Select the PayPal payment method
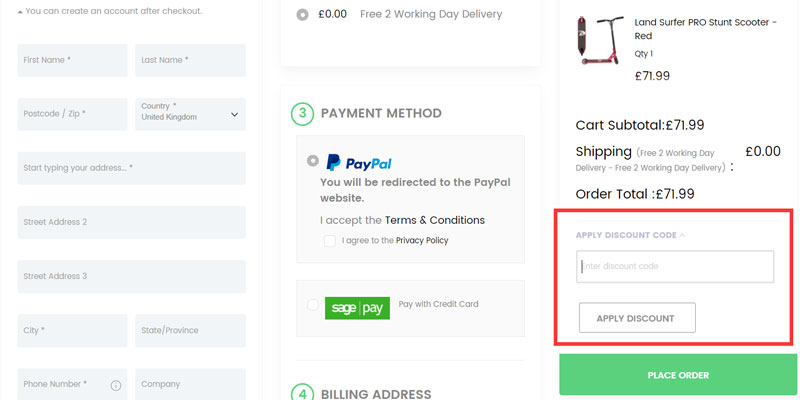 pos(314,160)
